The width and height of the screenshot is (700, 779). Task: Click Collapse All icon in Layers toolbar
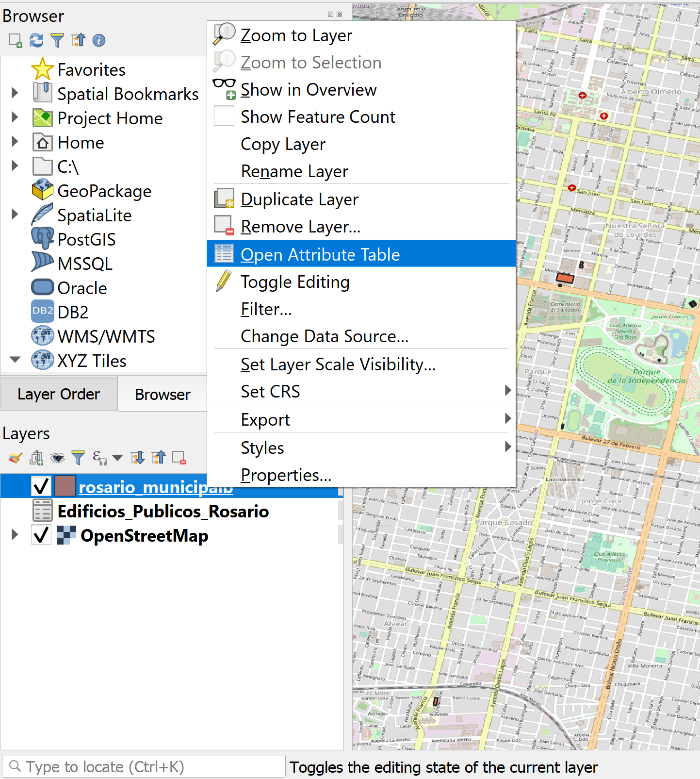point(159,457)
